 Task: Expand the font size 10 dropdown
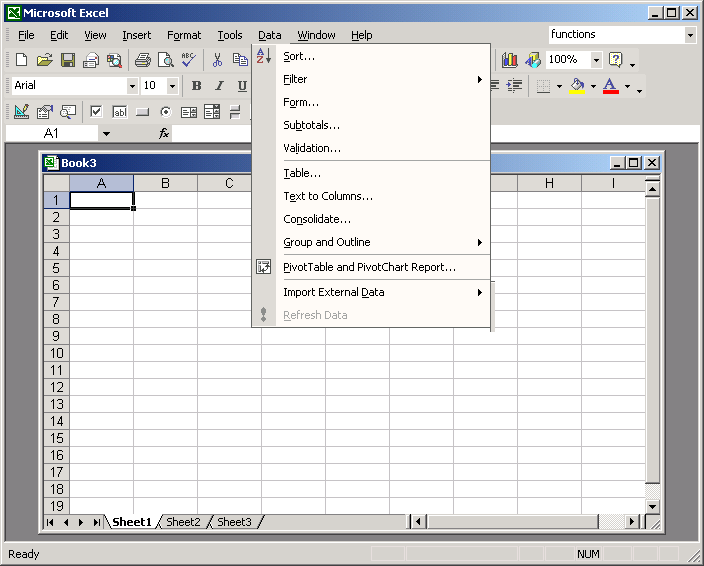[172, 86]
